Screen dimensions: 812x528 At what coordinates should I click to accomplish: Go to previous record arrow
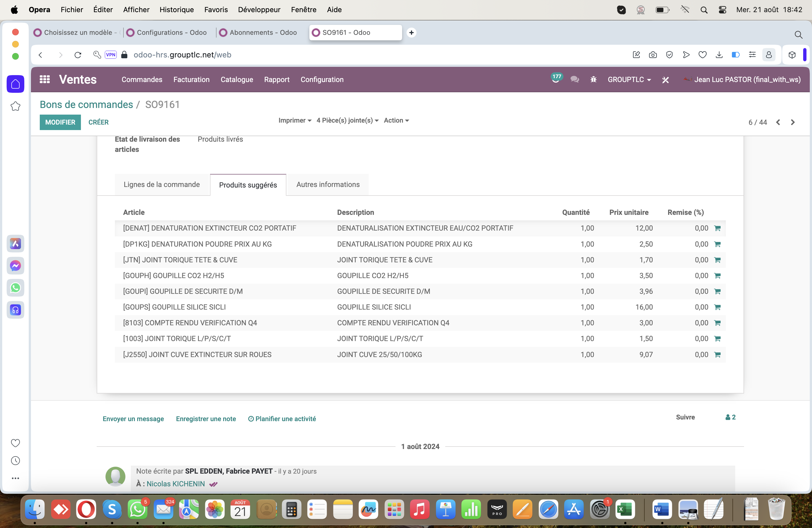778,122
